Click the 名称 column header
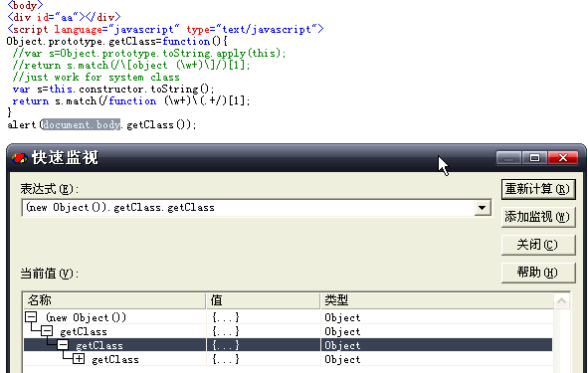Image resolution: width=588 pixels, height=373 pixels. pyautogui.click(x=114, y=300)
